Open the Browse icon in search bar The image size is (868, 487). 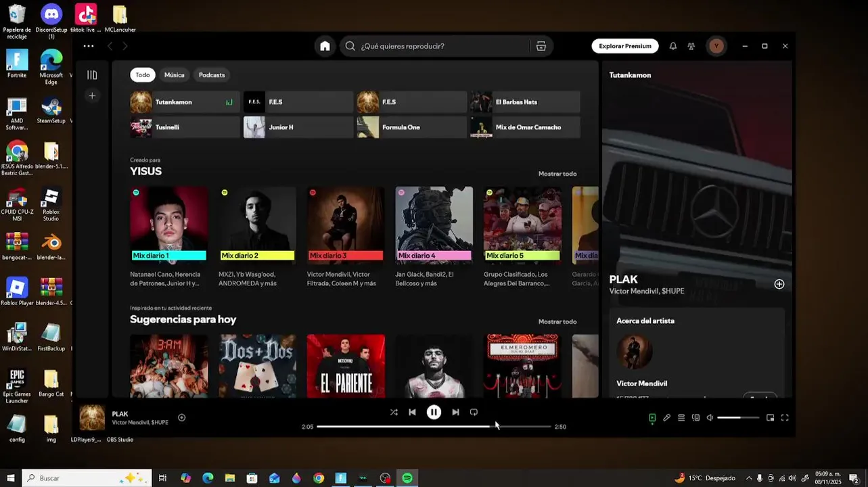tap(541, 46)
